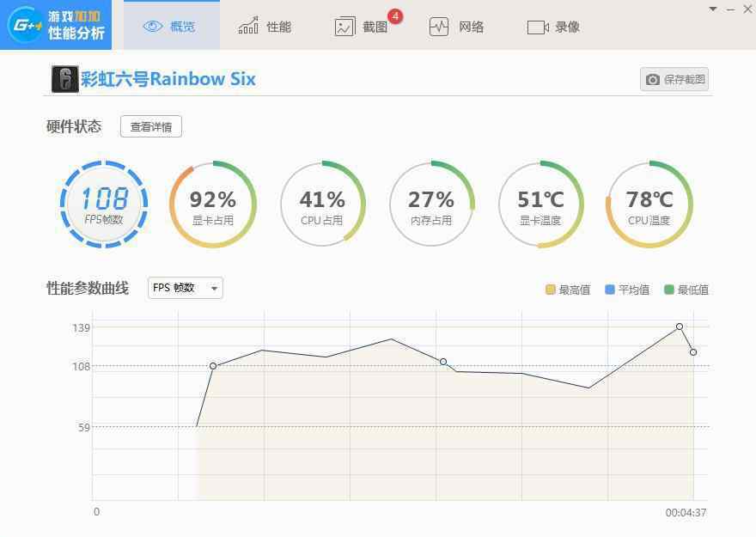Click the blue 平均值 legend swatch
756x537 pixels.
610,290
